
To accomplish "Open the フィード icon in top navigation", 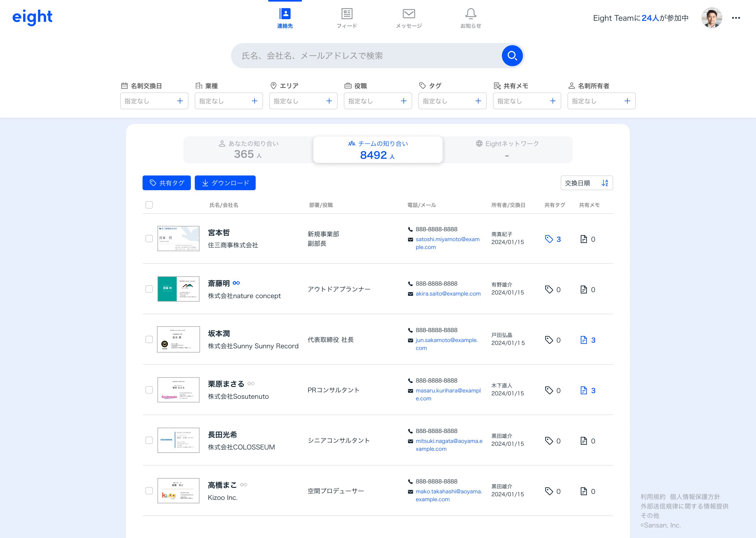I will tap(346, 14).
